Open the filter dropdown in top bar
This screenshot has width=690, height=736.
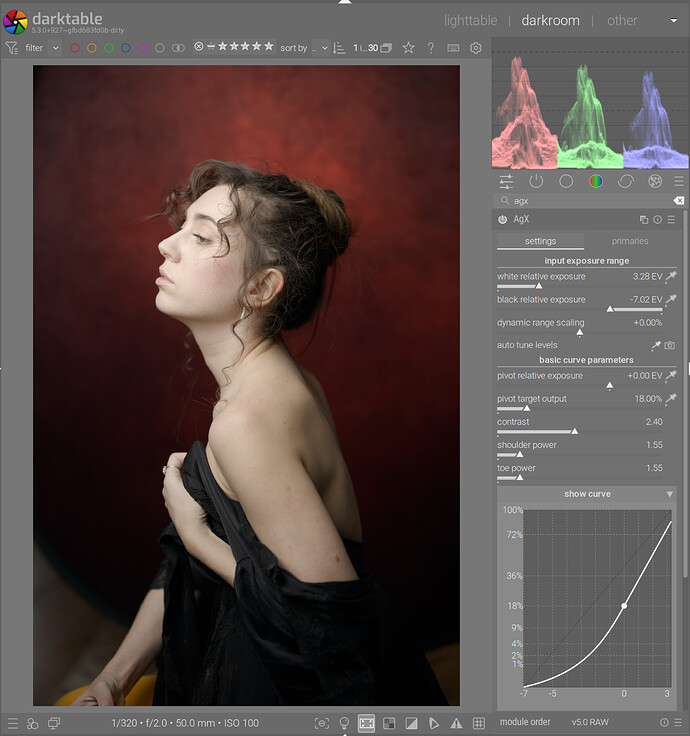[55, 47]
